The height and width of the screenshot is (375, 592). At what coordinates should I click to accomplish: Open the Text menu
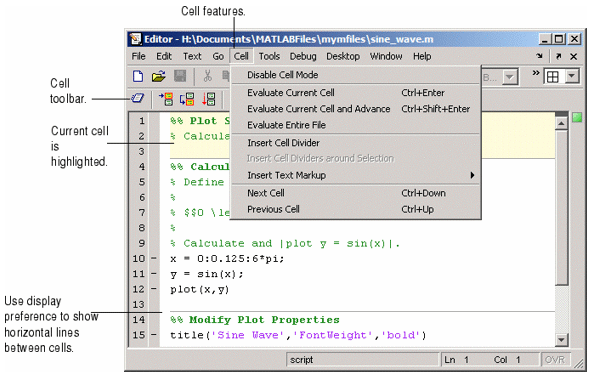(x=192, y=56)
